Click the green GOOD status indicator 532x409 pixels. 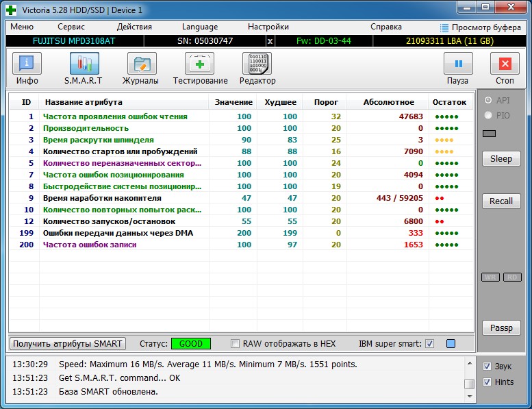point(190,344)
